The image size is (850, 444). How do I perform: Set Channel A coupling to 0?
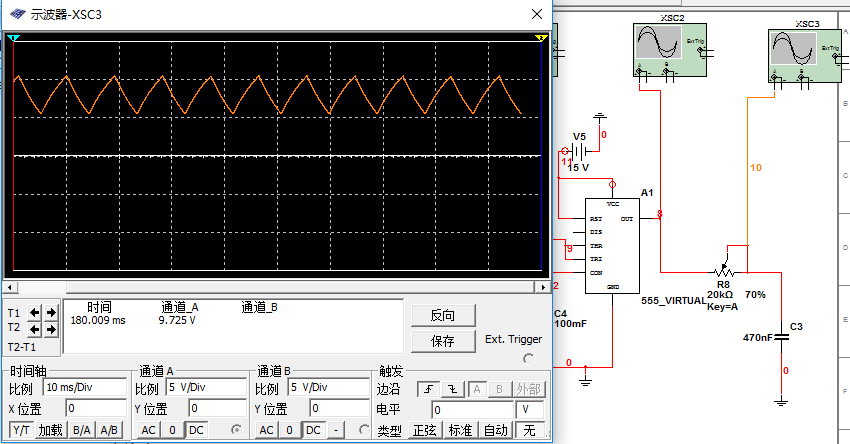coord(172,430)
